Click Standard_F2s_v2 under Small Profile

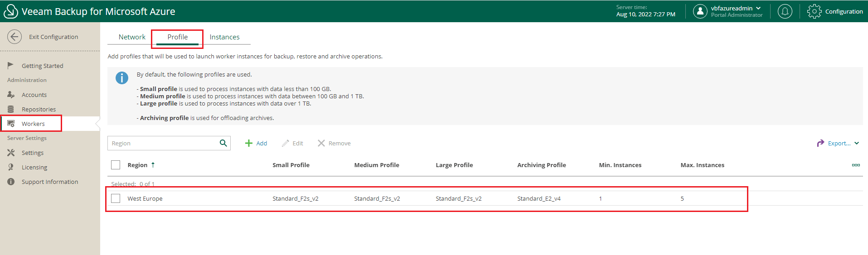(x=296, y=198)
